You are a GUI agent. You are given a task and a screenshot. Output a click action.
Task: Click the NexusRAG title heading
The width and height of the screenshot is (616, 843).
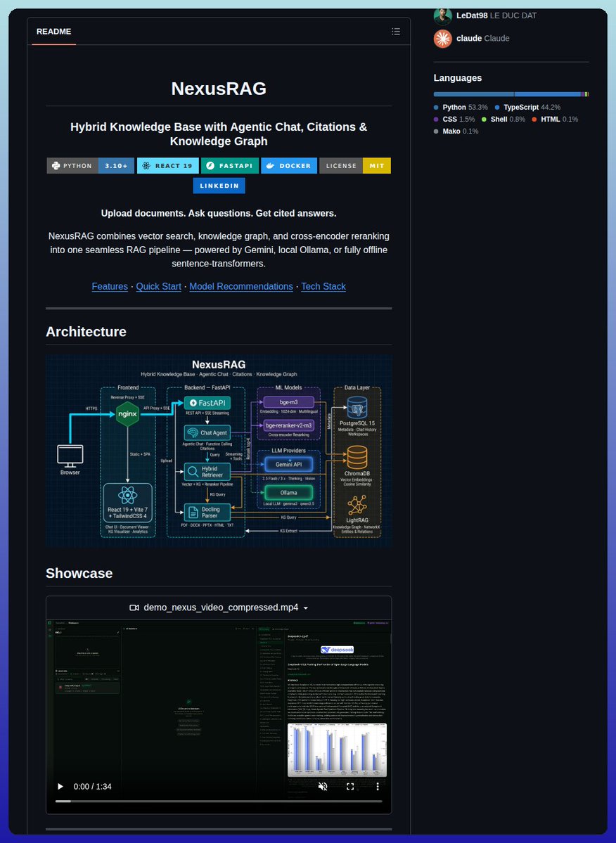pos(219,89)
